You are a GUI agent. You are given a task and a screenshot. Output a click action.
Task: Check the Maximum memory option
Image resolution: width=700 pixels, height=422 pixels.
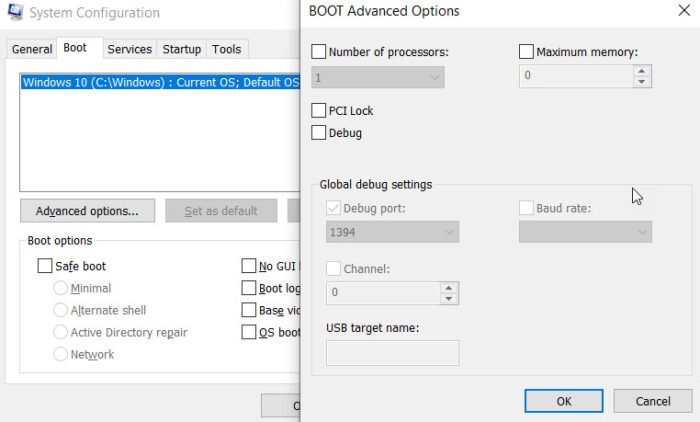pyautogui.click(x=526, y=51)
